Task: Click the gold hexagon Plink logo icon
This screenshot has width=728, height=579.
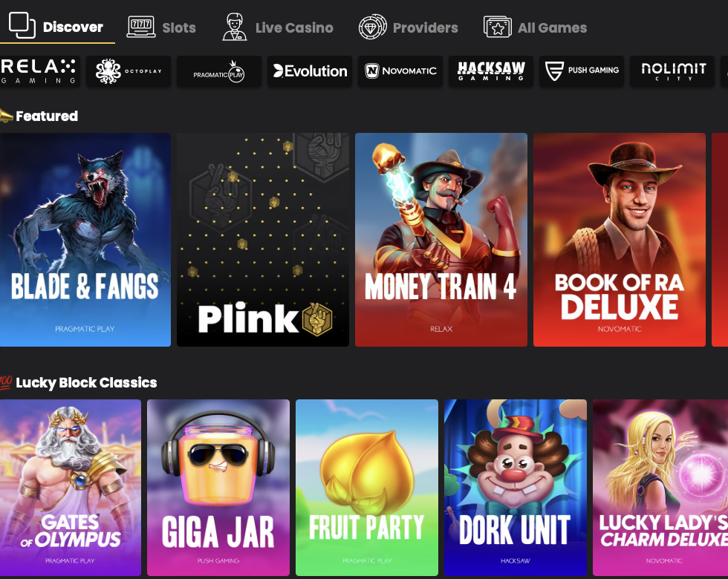Action: coord(317,319)
